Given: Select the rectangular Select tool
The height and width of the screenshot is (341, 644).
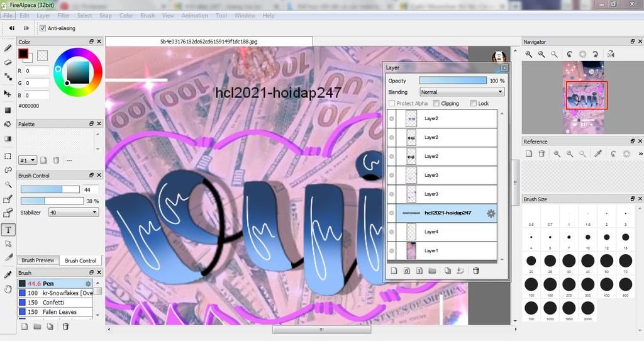Looking at the screenshot, I should pos(8,156).
